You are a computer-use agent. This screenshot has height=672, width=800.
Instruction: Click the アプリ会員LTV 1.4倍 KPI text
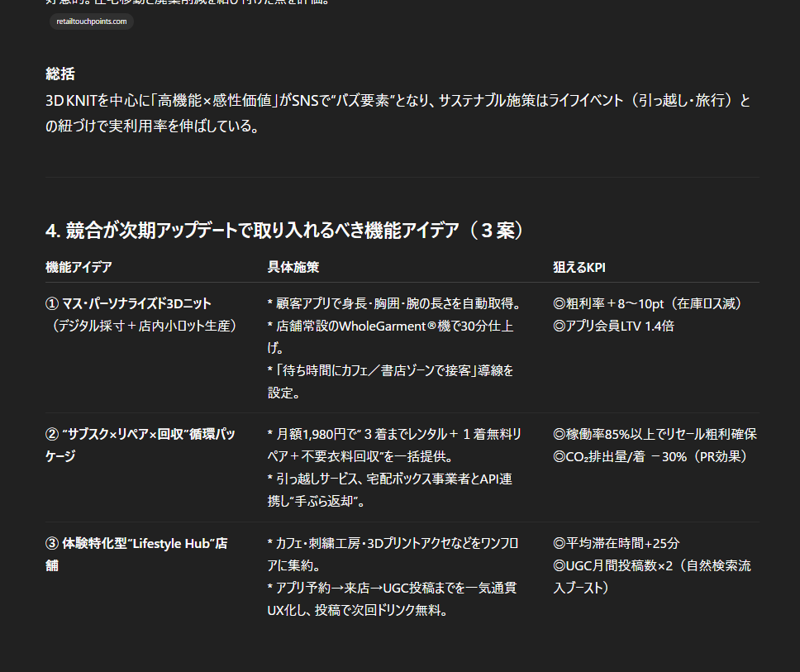613,326
